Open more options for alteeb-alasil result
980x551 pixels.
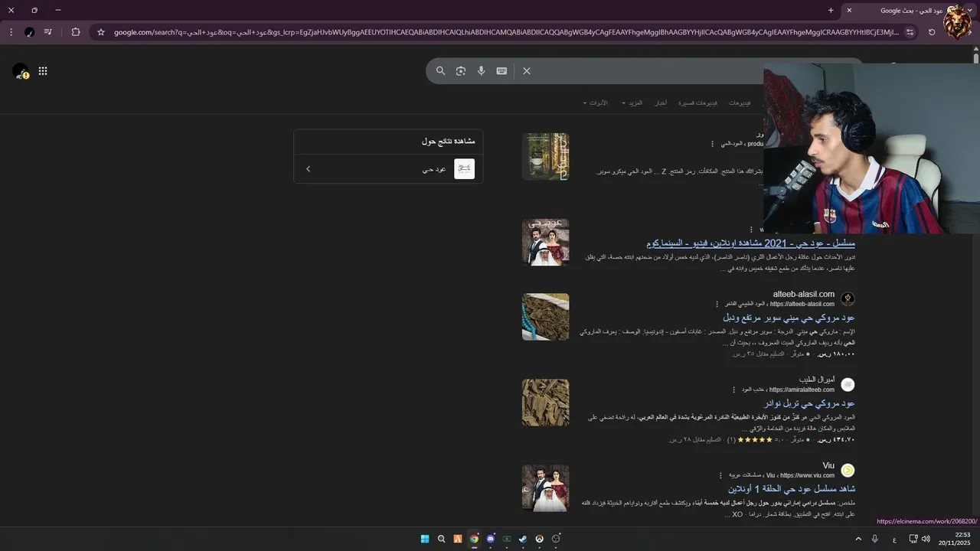(x=717, y=304)
